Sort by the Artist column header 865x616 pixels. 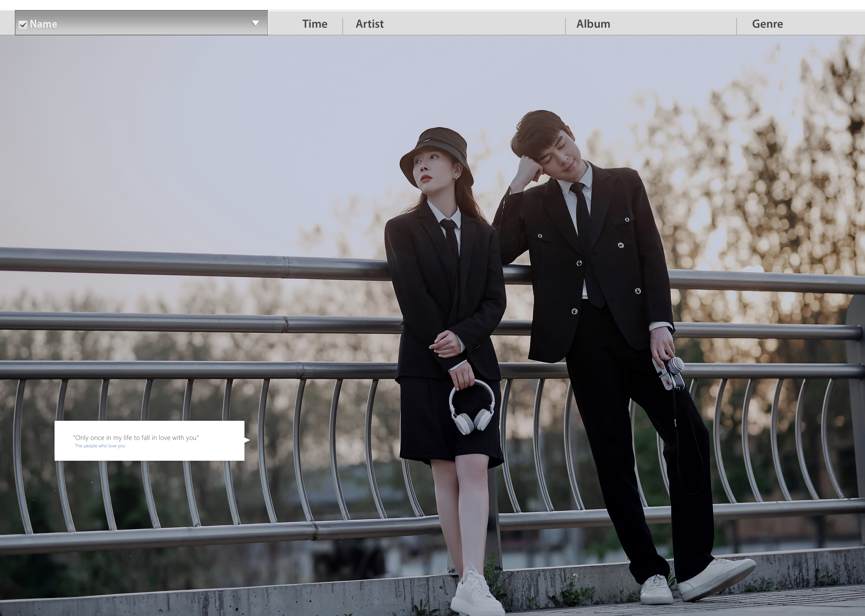369,24
